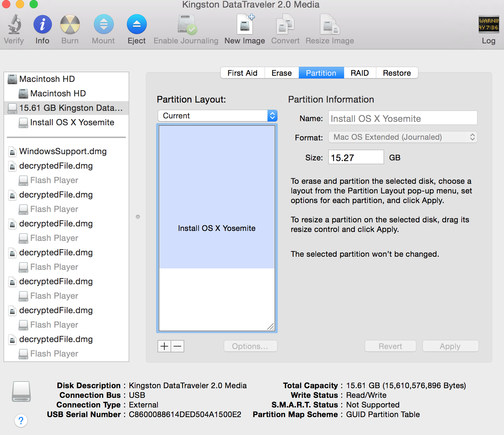Viewport: 504px width, 435px height.
Task: Select the Install OS X Yosemite partition block
Action: [x=217, y=197]
